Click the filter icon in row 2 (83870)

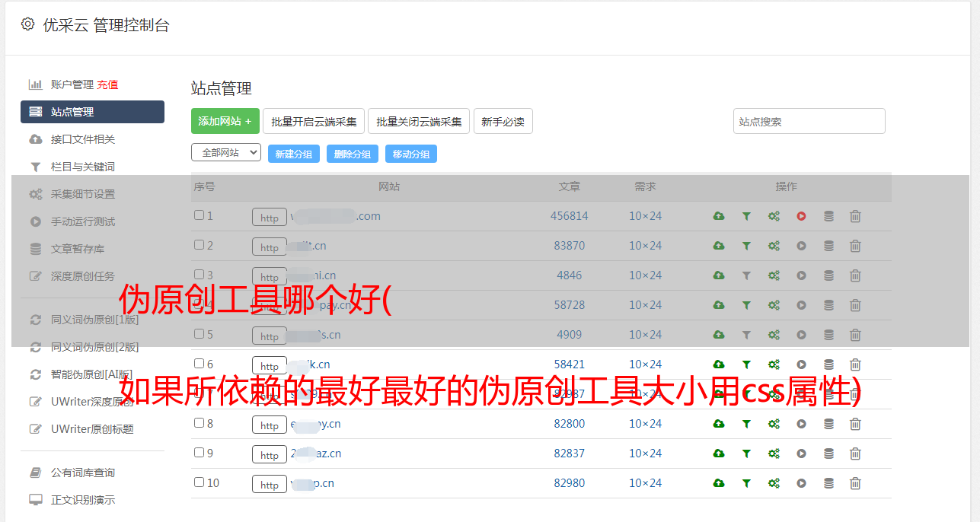746,246
